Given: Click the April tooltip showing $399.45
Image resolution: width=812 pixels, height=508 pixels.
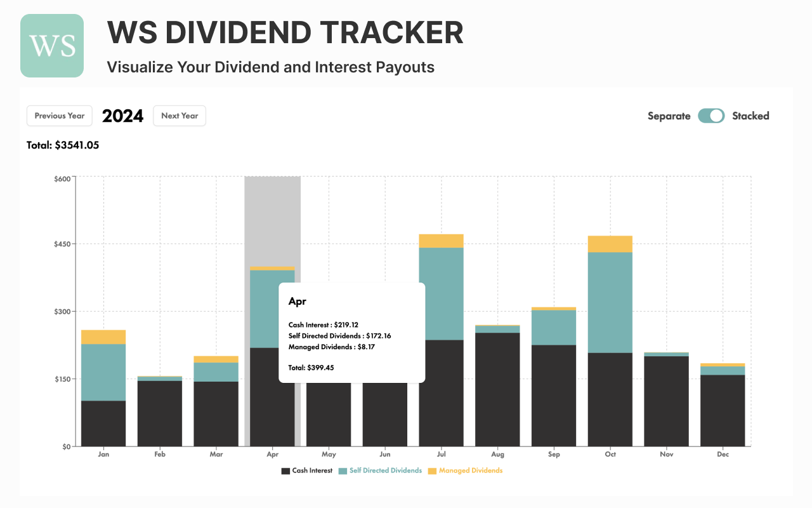Looking at the screenshot, I should click(351, 332).
